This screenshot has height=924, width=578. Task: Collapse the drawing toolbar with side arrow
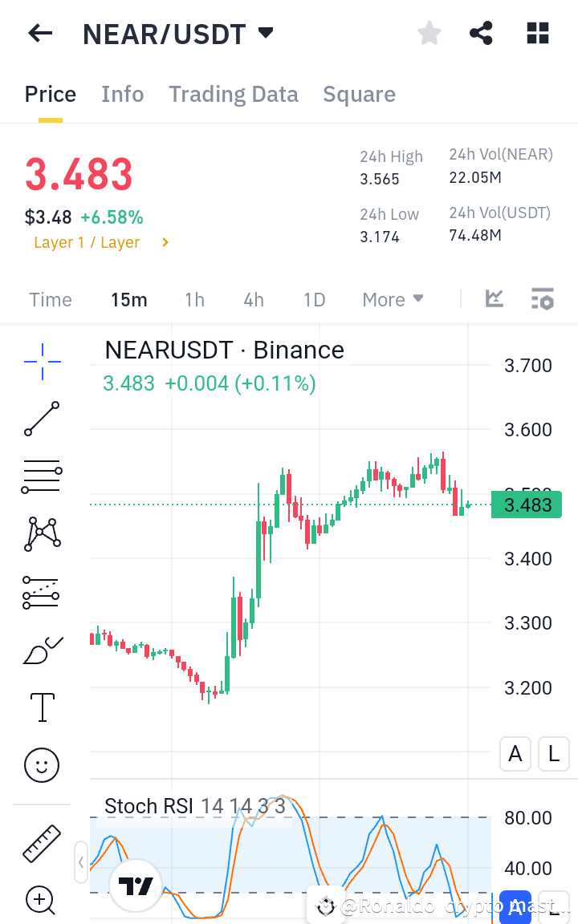(x=81, y=862)
